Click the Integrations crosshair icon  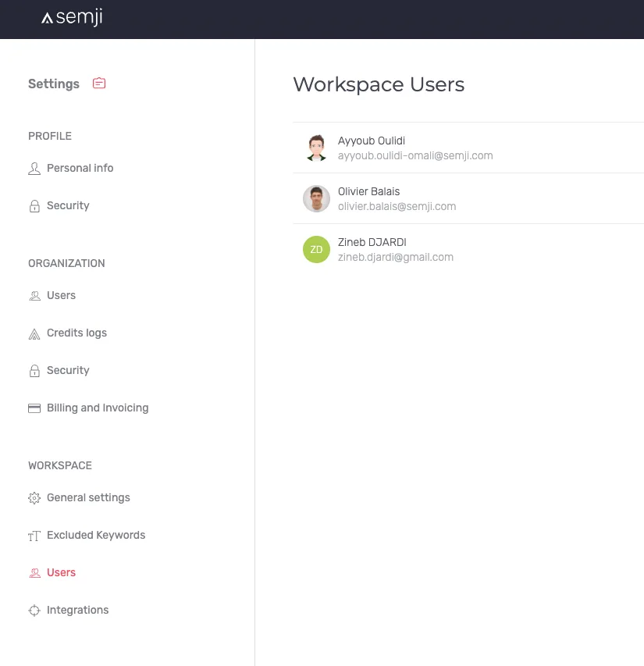pyautogui.click(x=34, y=611)
